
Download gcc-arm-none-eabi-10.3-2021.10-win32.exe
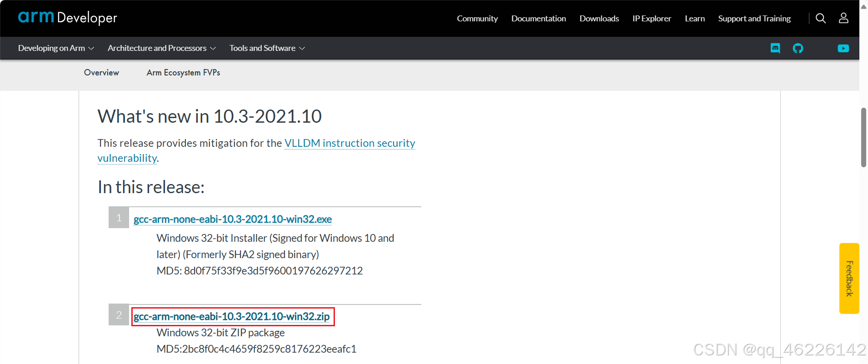point(233,219)
